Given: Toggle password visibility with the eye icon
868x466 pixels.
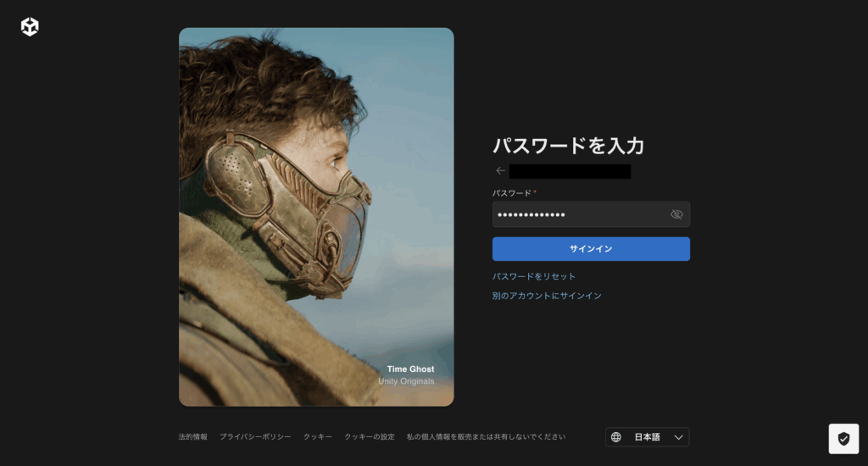Looking at the screenshot, I should [x=676, y=214].
